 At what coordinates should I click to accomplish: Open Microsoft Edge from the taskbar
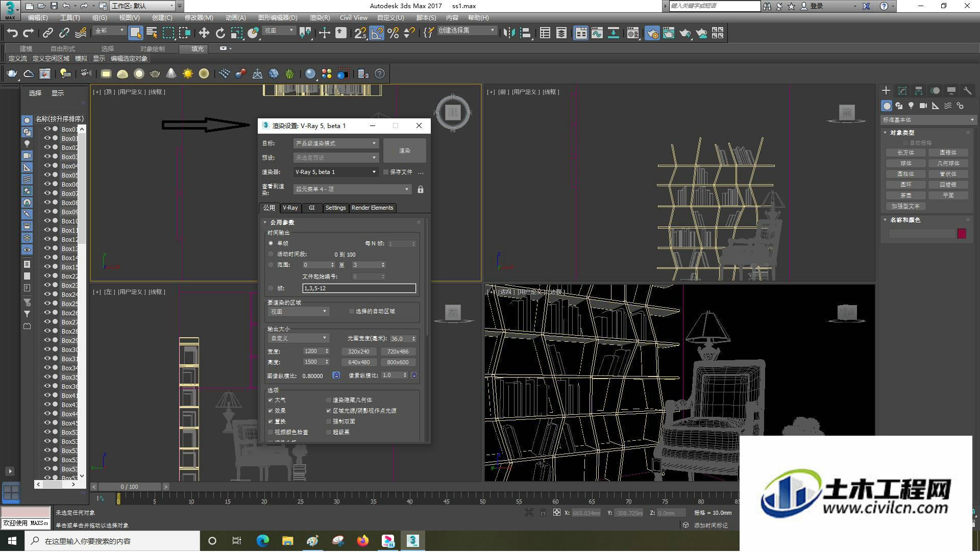(262, 541)
